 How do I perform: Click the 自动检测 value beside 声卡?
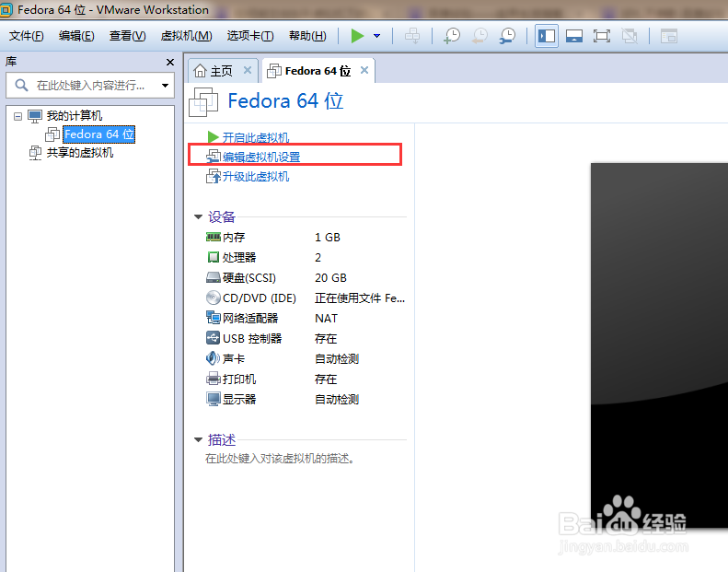337,358
